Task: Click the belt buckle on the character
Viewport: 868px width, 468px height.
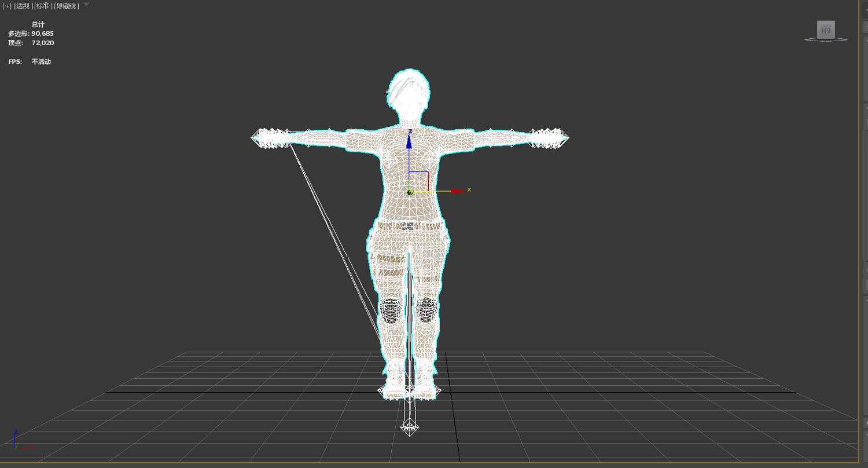Action: point(409,226)
